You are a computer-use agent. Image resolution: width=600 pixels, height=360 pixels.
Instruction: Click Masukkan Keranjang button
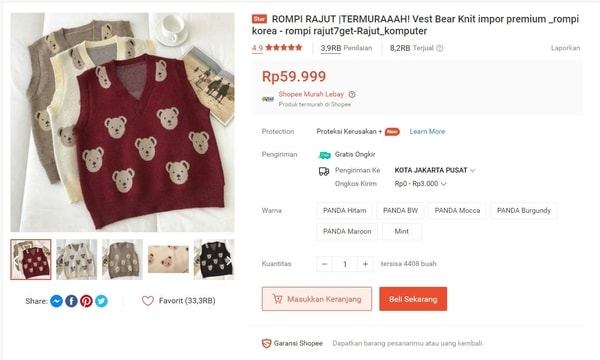tap(317, 299)
